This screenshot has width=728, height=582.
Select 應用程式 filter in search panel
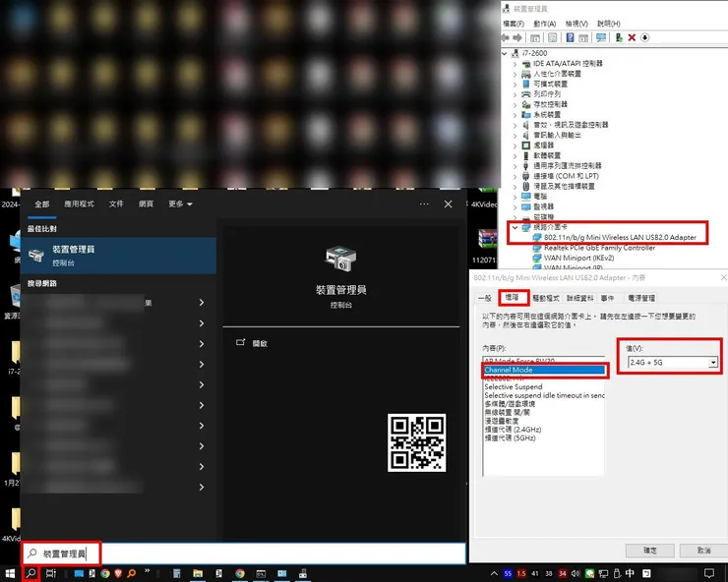click(79, 204)
